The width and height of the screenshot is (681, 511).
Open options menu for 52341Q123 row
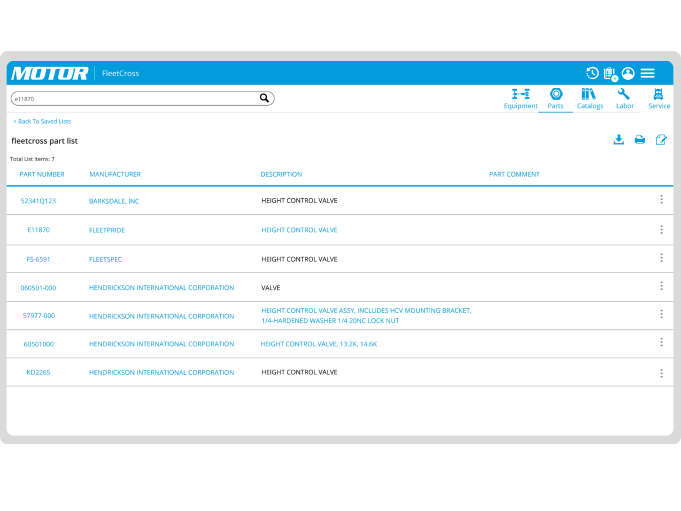pos(661,200)
